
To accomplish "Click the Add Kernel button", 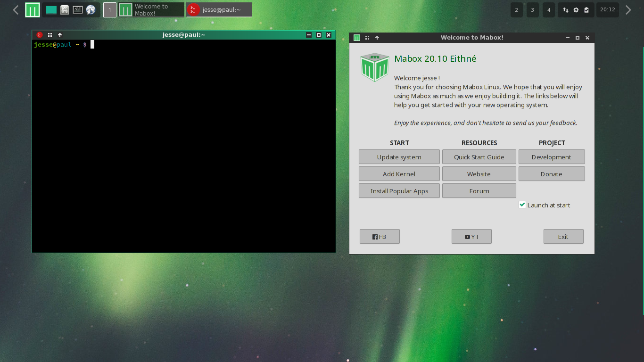I will point(399,174).
